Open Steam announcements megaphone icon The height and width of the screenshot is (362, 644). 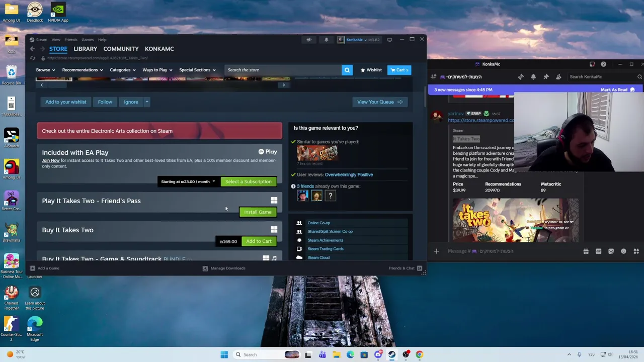coord(309,39)
